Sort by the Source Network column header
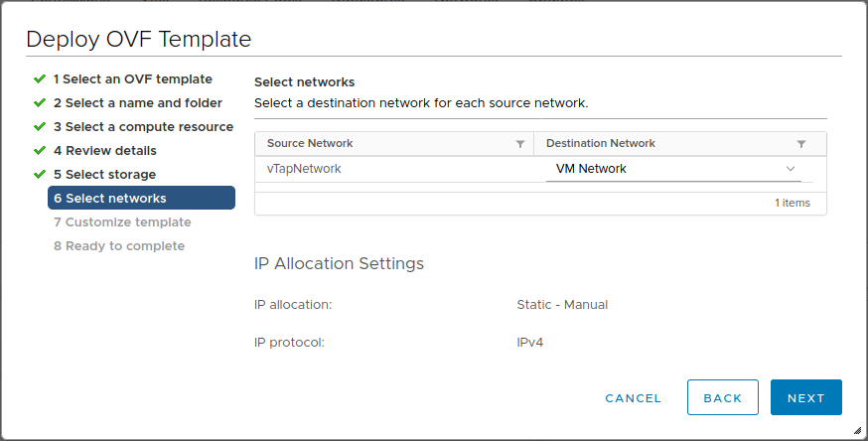Image resolution: width=868 pixels, height=441 pixels. [310, 144]
